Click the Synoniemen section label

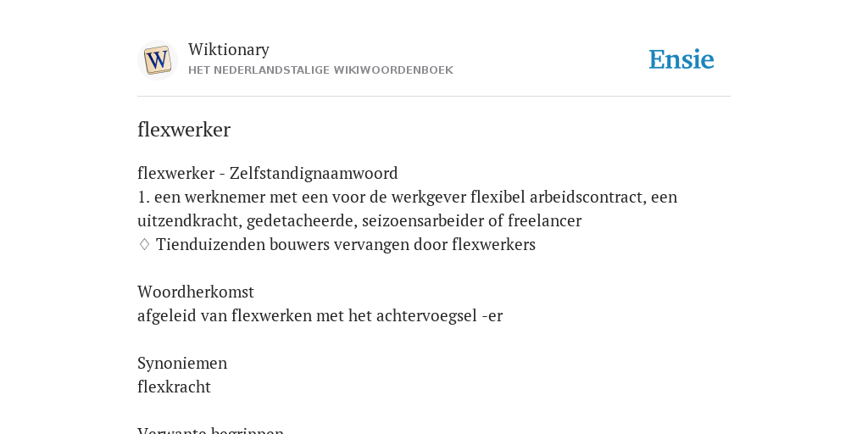(x=182, y=363)
